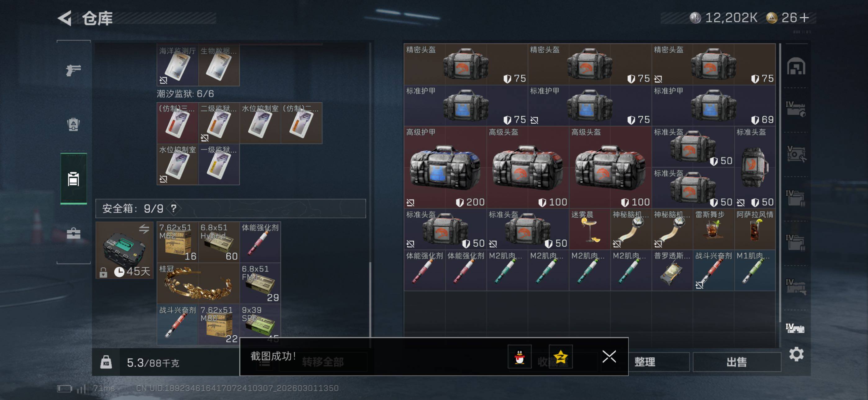Share screenshot to Qzone star icon

(561, 357)
